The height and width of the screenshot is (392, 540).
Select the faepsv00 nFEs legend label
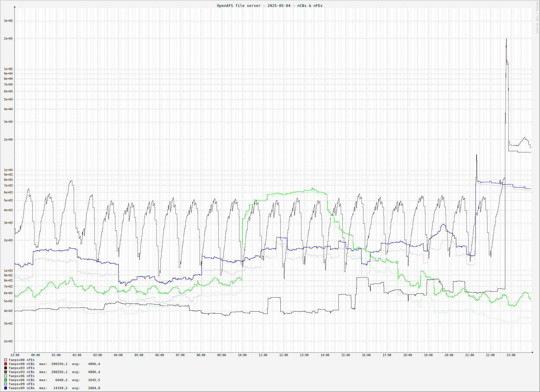pos(22,360)
